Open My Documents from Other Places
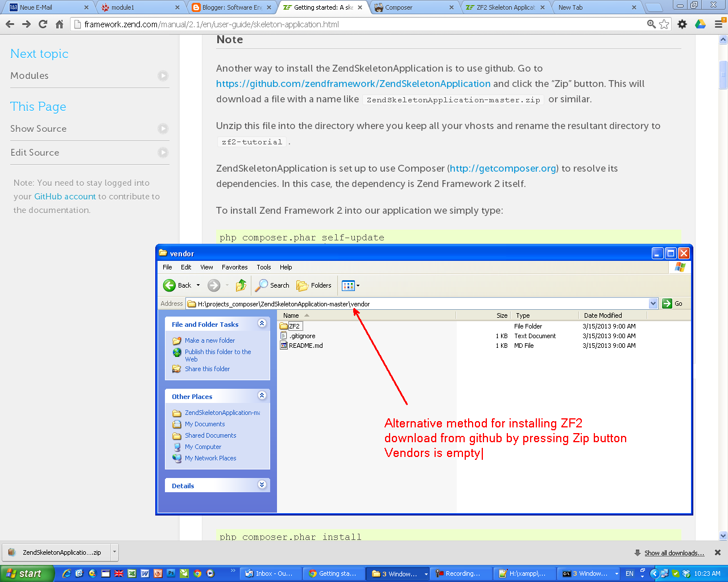728x582 pixels. (205, 424)
